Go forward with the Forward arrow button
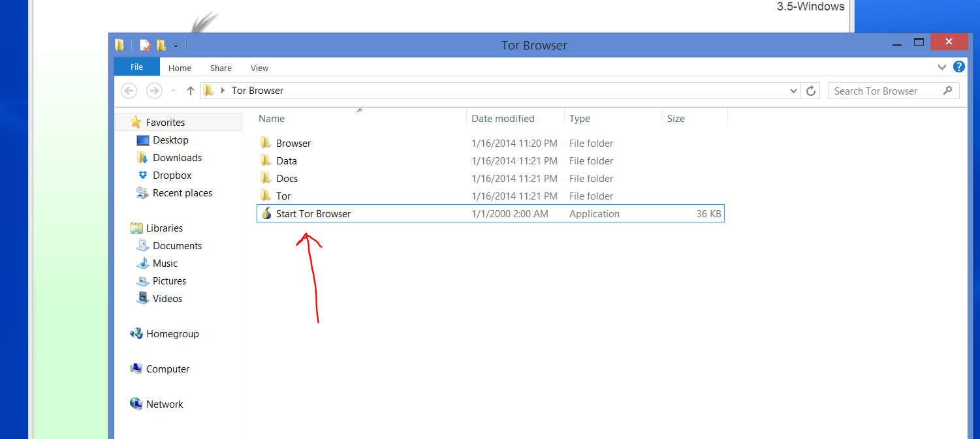This screenshot has height=439, width=980. (154, 91)
